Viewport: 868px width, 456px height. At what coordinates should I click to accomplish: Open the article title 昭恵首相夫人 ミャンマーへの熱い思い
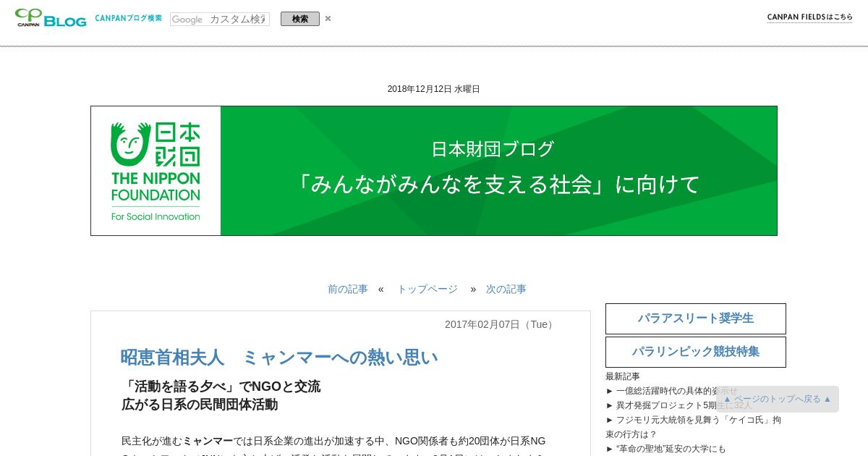click(279, 358)
